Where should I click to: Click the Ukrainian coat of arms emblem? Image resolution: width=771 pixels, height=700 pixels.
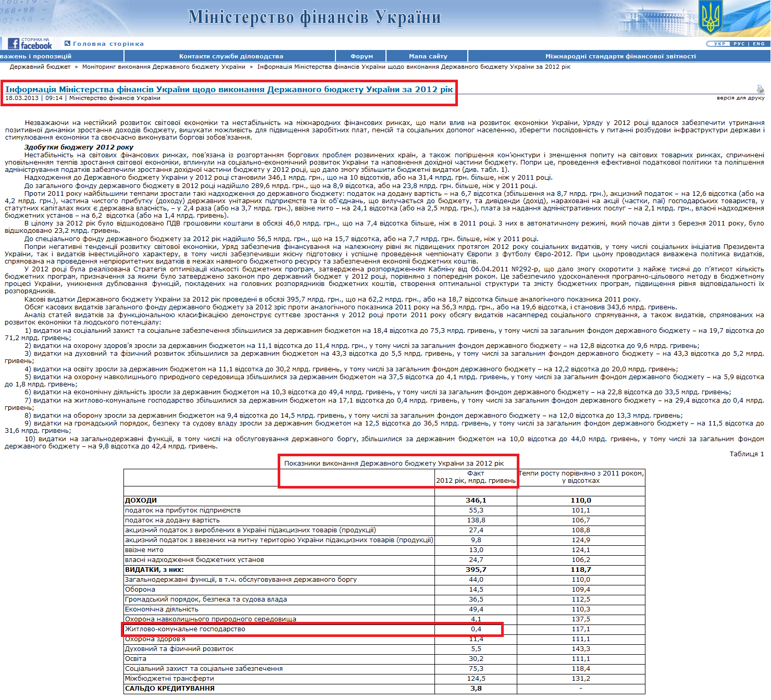tap(711, 17)
